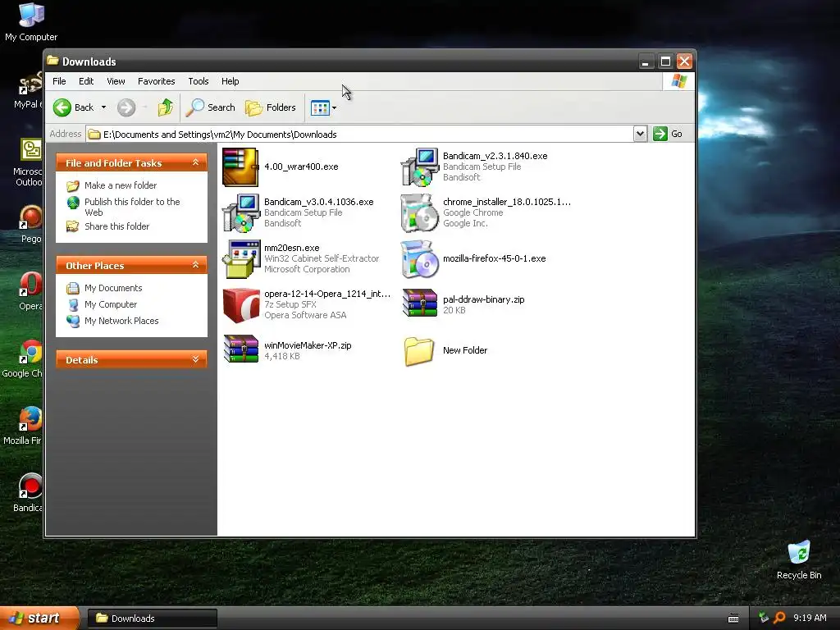Select the winMovieMaker-XP.zip archive icon
This screenshot has width=840, height=630.
point(241,349)
